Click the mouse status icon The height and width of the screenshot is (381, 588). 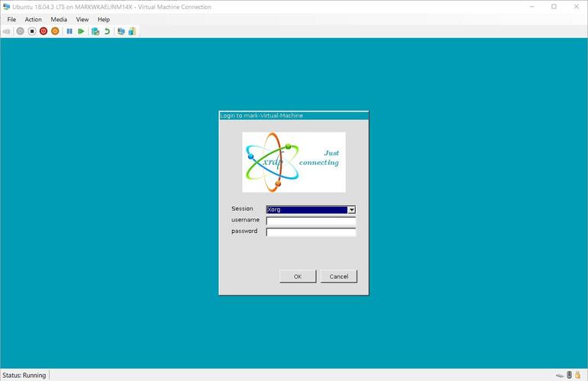click(x=569, y=375)
